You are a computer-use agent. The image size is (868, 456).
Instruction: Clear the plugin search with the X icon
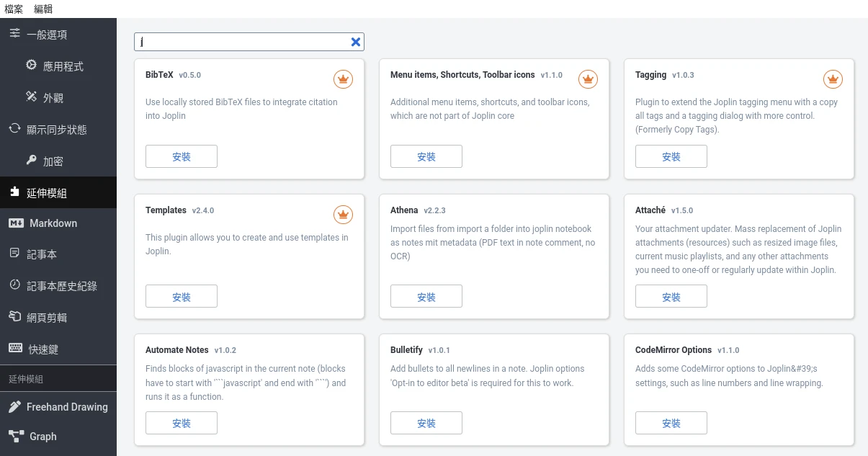355,42
